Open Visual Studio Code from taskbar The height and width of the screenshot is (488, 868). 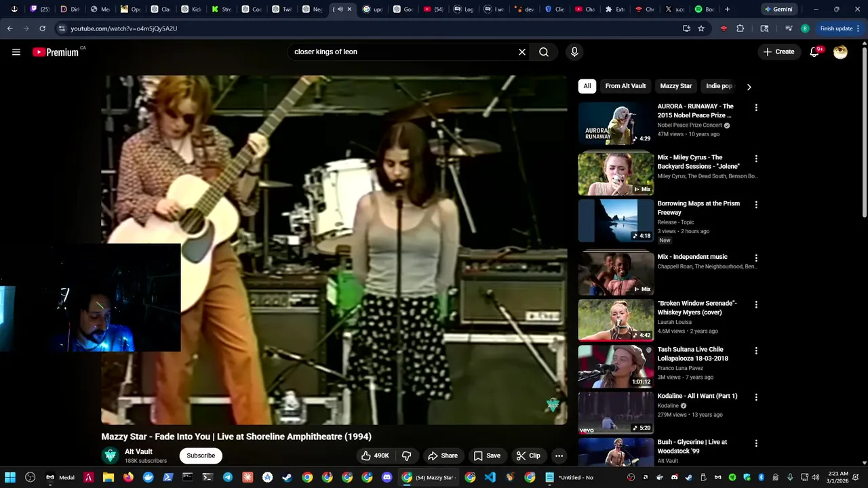490,477
